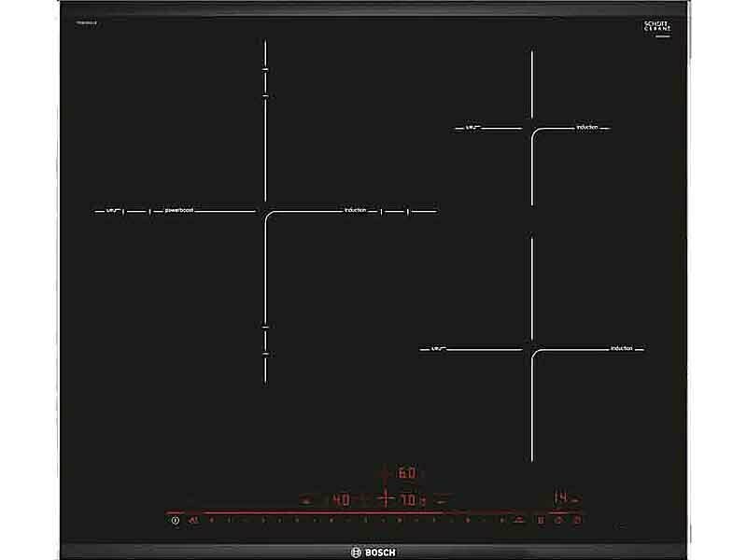Tap the "powerboost" label on large zone
The height and width of the screenshot is (560, 747).
coord(179,210)
